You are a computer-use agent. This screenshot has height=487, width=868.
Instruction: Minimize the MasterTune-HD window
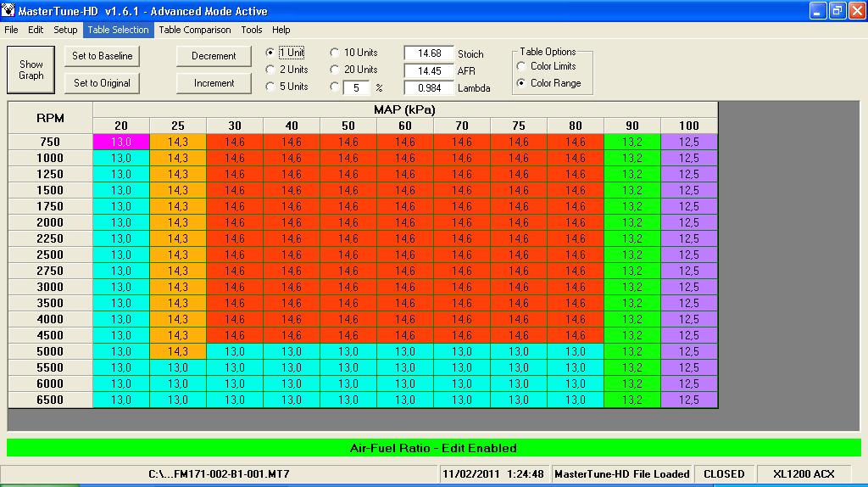click(x=818, y=11)
